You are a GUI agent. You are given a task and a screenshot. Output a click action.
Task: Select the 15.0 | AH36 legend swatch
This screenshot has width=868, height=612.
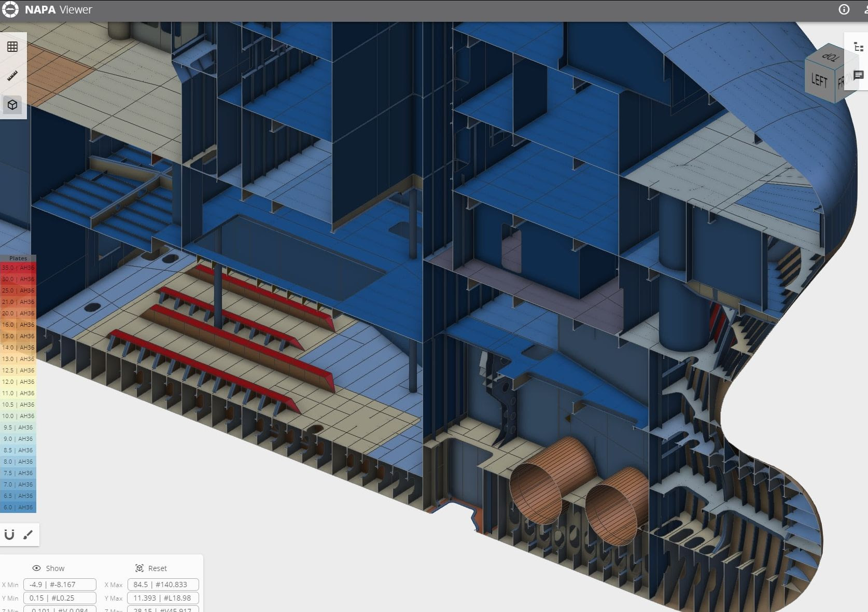(x=18, y=336)
